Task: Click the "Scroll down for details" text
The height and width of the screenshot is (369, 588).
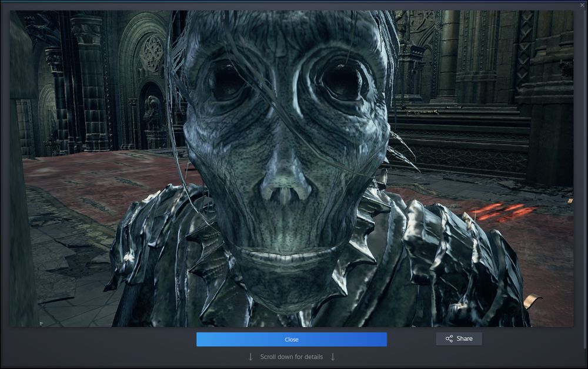Action: point(292,357)
